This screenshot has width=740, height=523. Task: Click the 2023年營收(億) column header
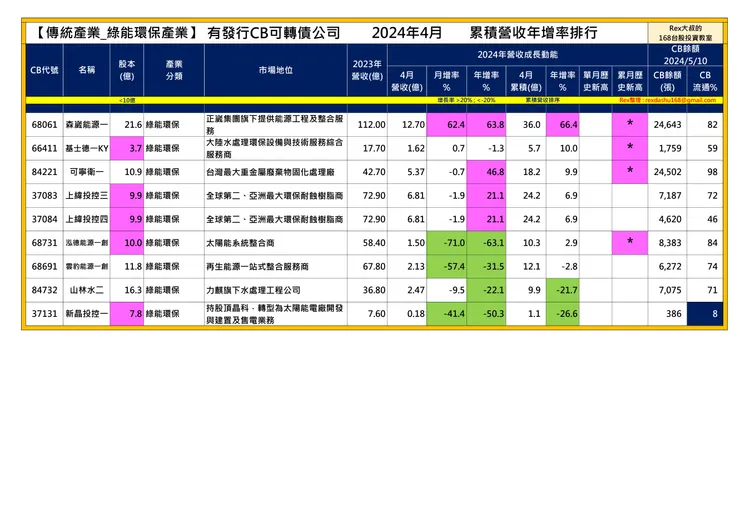[x=367, y=70]
